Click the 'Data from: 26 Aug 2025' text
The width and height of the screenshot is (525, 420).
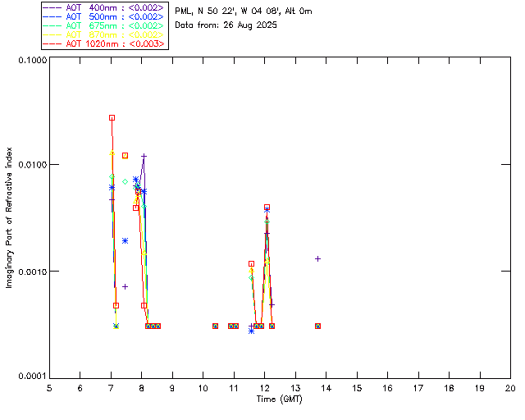[226, 25]
